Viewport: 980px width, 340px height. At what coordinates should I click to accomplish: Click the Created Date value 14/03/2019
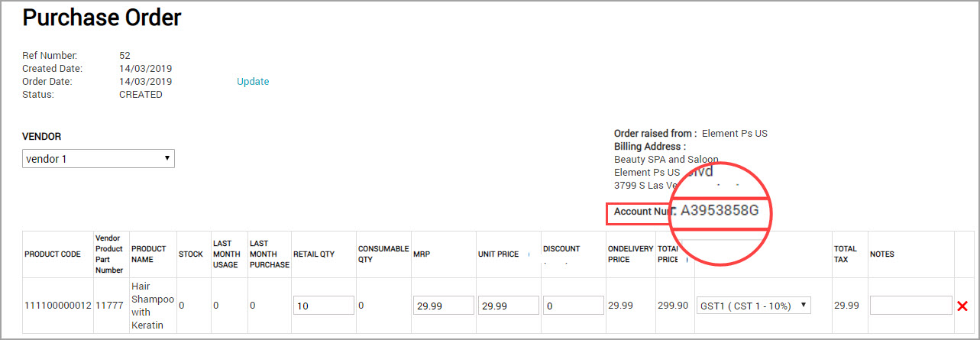point(146,69)
